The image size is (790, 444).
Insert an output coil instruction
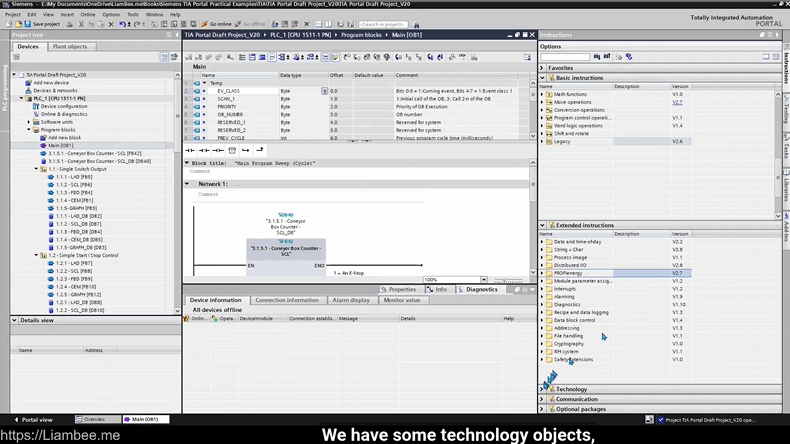pyautogui.click(x=218, y=150)
